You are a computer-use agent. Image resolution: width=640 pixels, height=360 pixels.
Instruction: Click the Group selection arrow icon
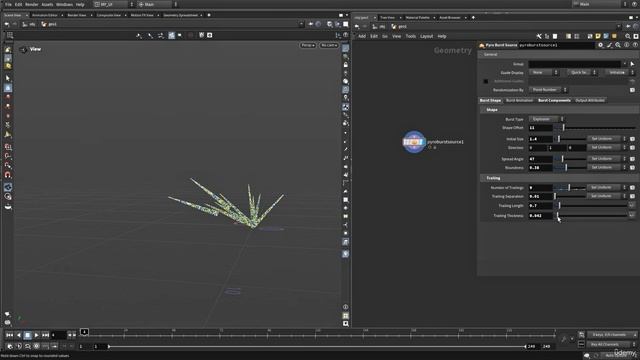pyautogui.click(x=632, y=64)
